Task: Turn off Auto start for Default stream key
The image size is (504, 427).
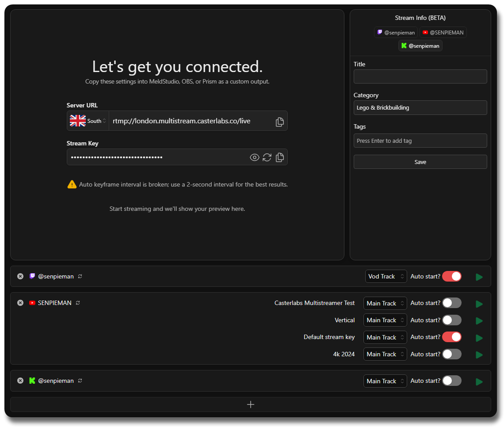Action: click(451, 337)
